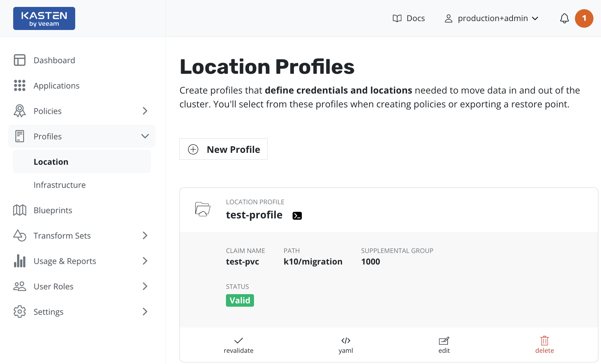Viewport: 601px width, 364px height.
Task: Expand the Policies submenu chevron
Action: (145, 111)
